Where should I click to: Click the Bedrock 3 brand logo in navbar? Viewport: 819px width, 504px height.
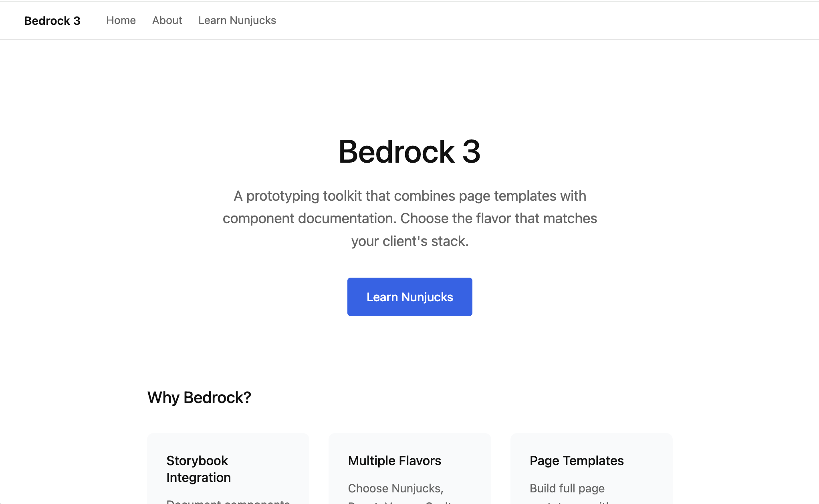(x=52, y=20)
